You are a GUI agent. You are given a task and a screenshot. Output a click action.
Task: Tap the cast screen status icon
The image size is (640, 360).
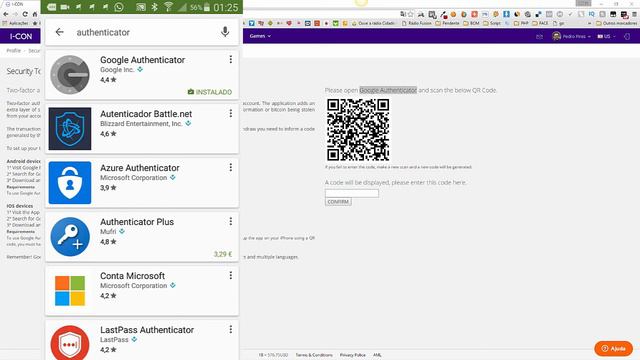click(141, 7)
